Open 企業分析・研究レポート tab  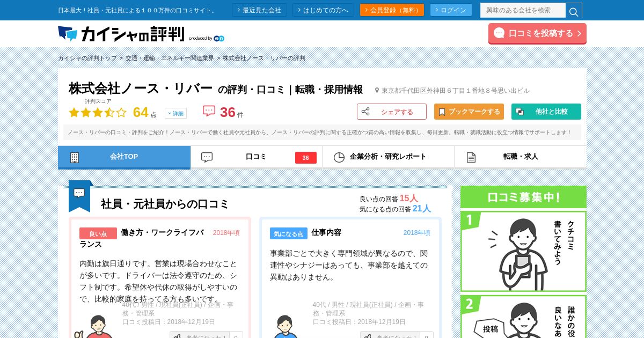tap(389, 157)
